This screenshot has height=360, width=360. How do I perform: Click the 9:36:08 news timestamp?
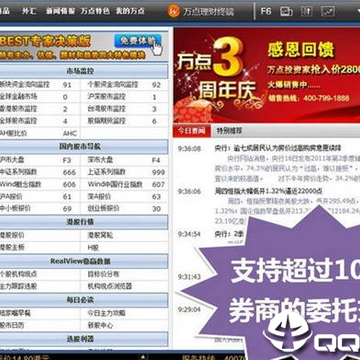click(x=189, y=149)
